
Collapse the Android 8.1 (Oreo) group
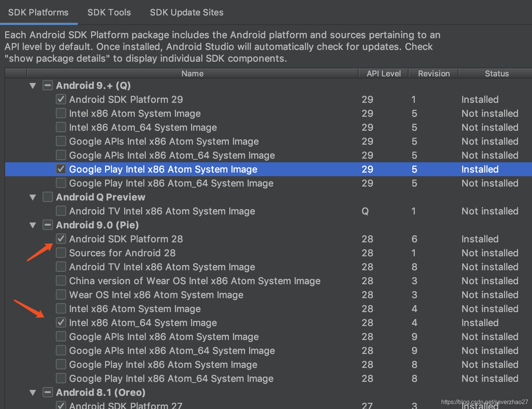33,392
